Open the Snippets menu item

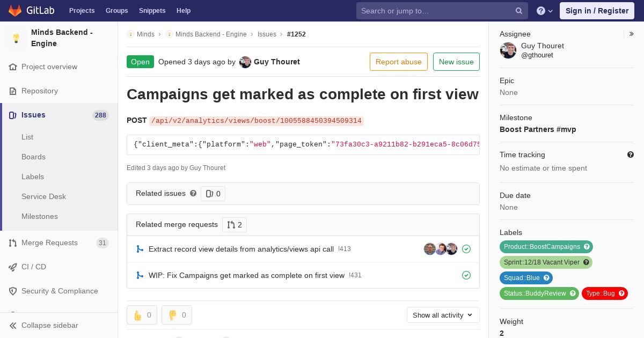152,11
